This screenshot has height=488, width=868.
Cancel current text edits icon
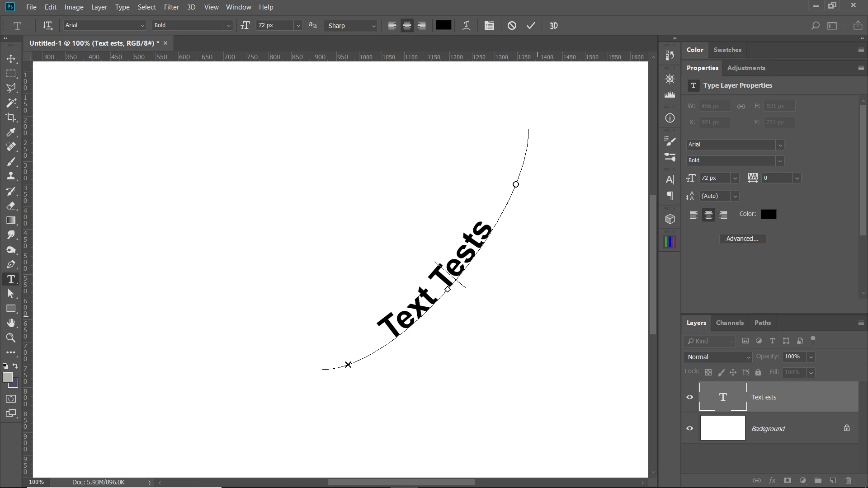512,26
